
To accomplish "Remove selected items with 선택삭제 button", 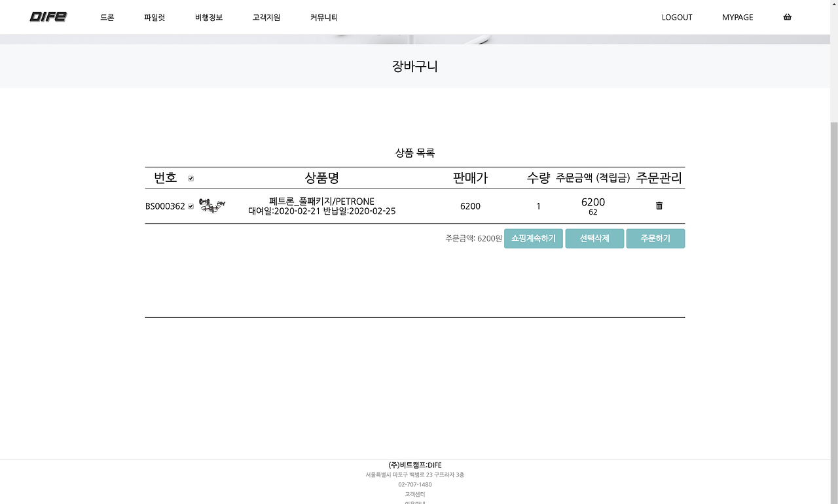I will pos(594,238).
